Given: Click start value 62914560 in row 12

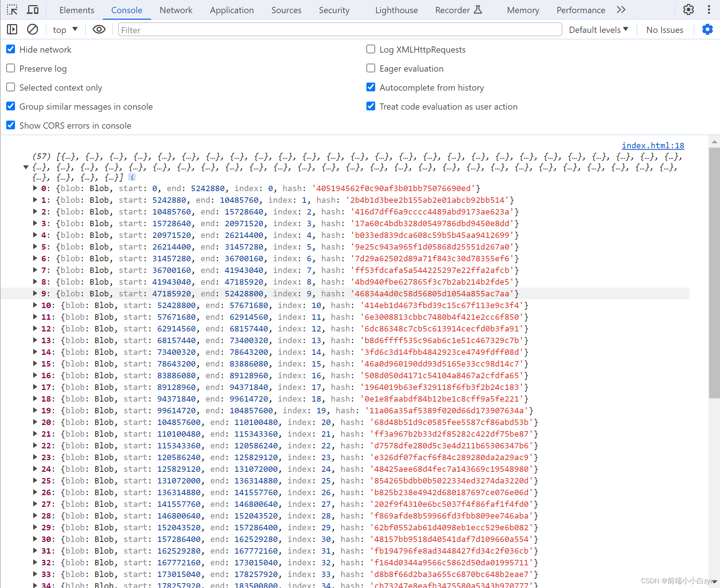Looking at the screenshot, I should 177,329.
